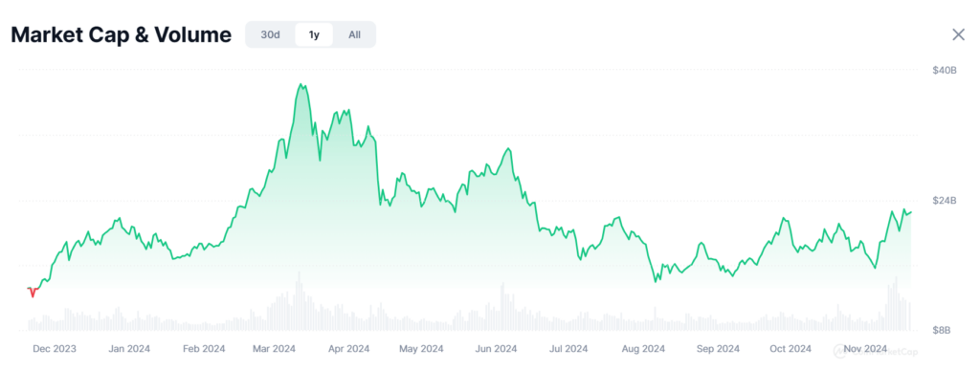Click the Market Cap & Volume heading

point(122,35)
